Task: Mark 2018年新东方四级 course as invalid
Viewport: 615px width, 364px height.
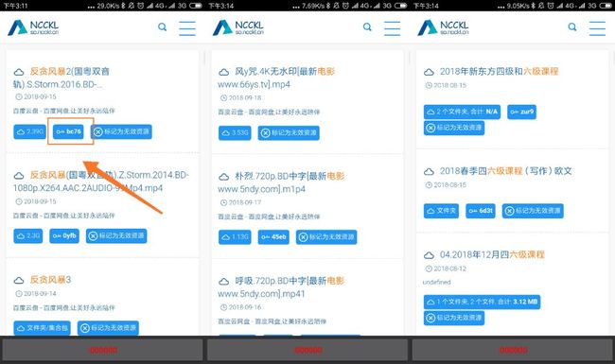Action: tap(454, 129)
